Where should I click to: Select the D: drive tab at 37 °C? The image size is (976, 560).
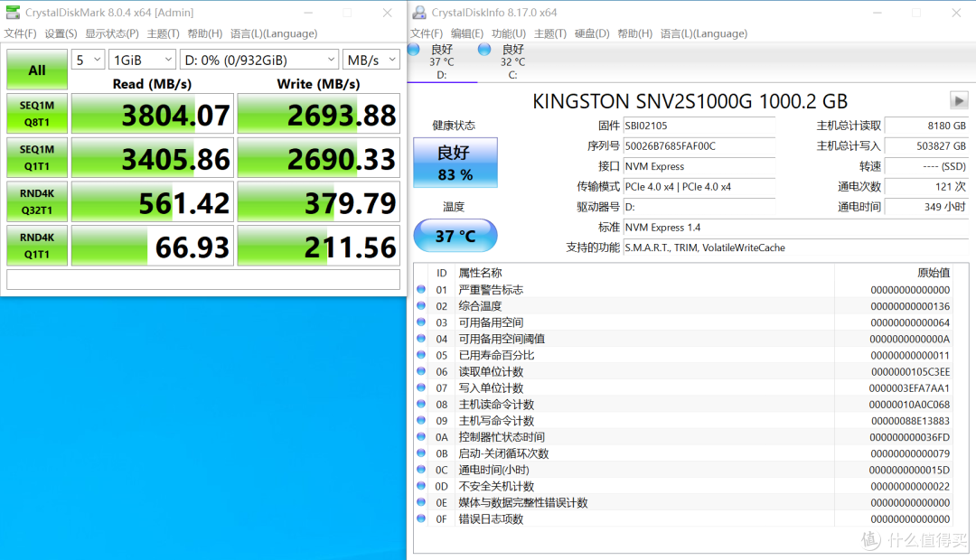click(442, 62)
